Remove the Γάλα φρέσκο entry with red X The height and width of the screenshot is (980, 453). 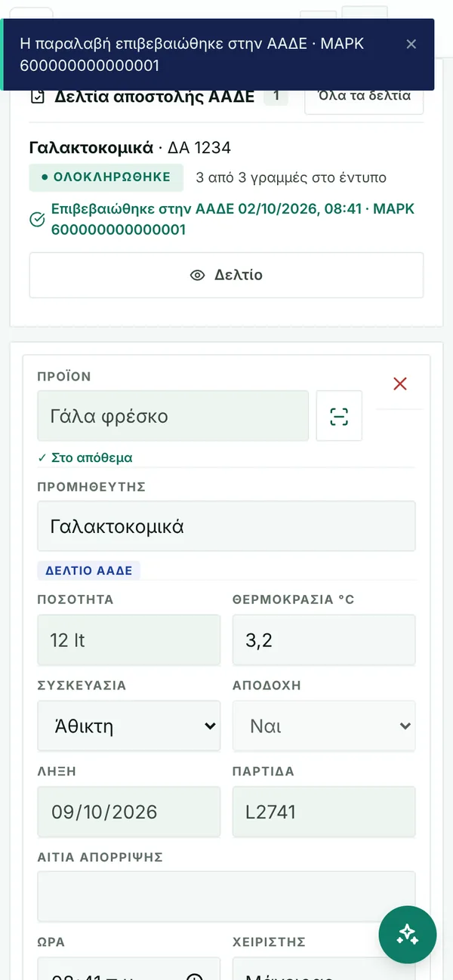click(400, 384)
